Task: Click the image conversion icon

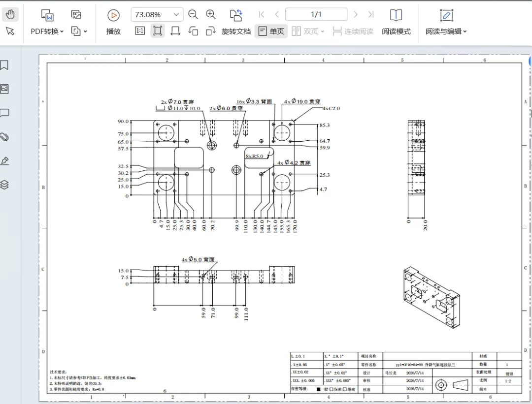Action: pyautogui.click(x=76, y=14)
